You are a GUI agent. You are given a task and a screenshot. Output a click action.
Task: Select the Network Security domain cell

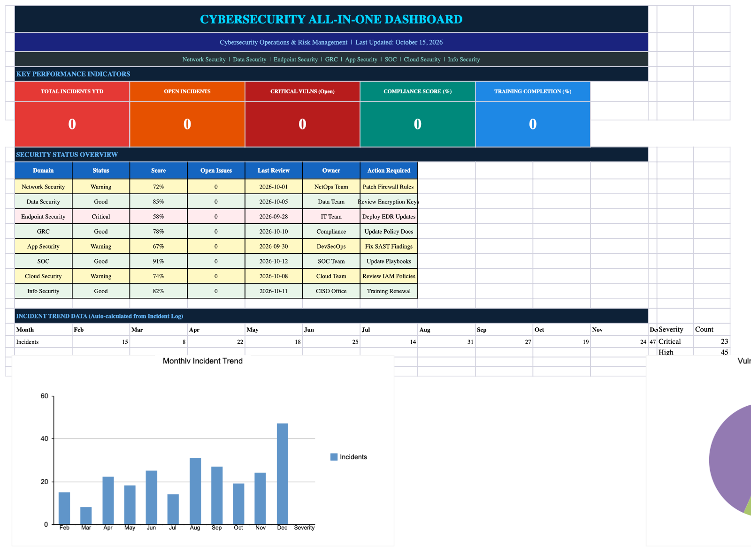44,187
